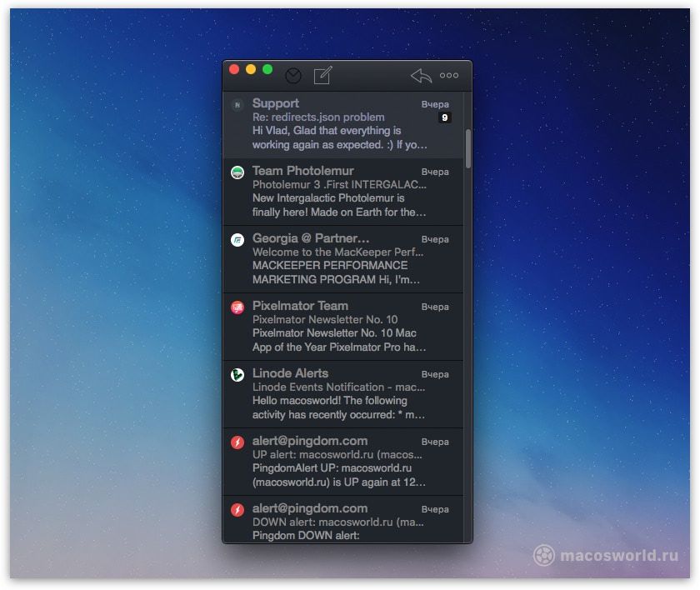The image size is (700, 590).
Task: Open the three-dots more options menu
Action: (449, 76)
